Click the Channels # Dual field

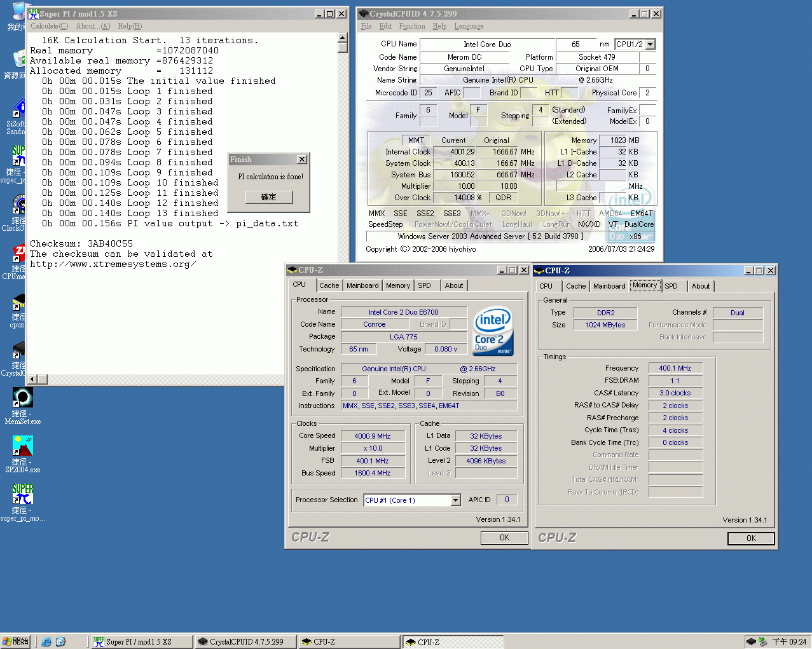point(738,313)
